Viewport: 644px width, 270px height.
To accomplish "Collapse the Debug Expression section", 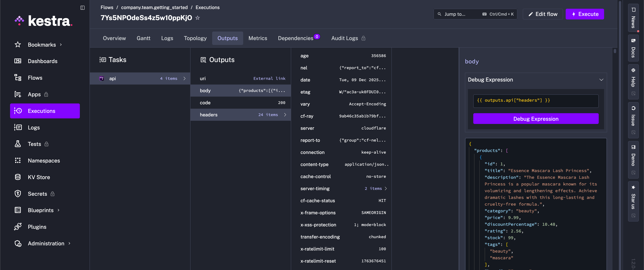I will pyautogui.click(x=601, y=80).
